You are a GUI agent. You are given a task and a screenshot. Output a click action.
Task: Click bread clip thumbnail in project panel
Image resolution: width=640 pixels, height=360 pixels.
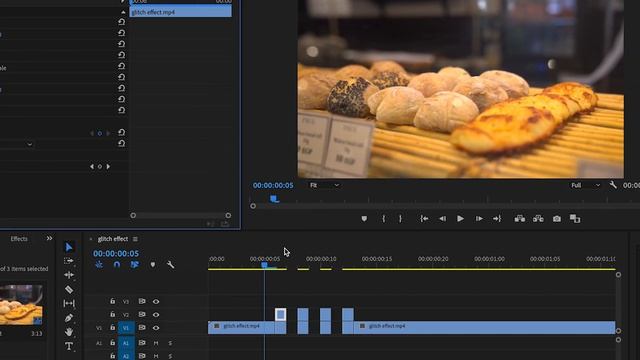[21, 304]
